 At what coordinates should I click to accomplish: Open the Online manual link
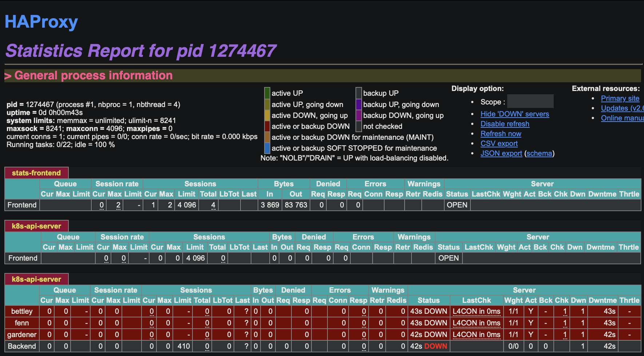(x=622, y=118)
